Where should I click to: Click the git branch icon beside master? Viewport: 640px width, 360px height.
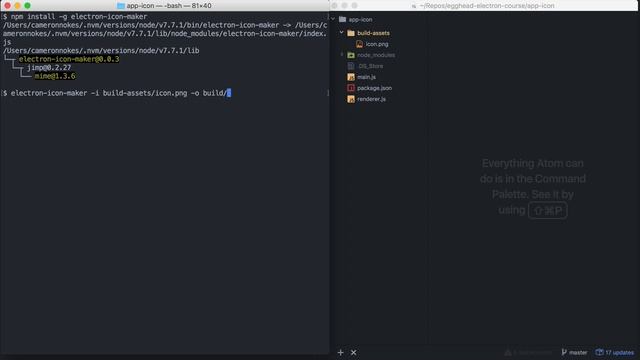click(564, 352)
